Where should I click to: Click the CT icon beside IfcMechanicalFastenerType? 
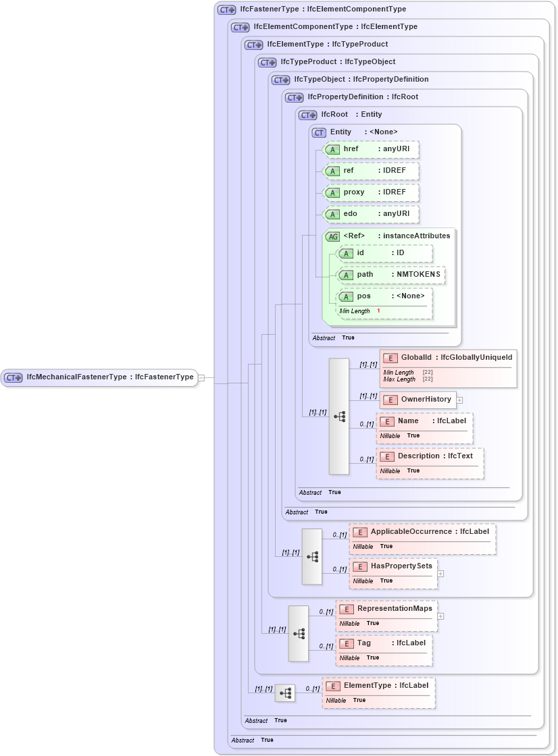pyautogui.click(x=11, y=378)
